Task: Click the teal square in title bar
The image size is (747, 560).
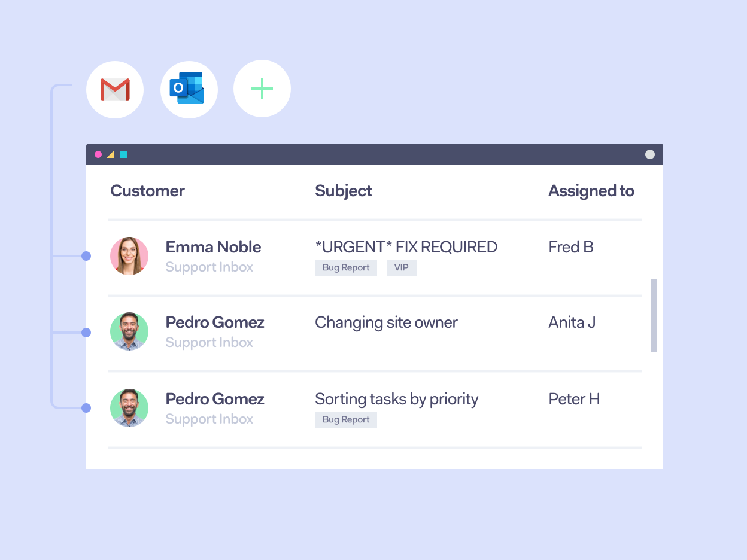Action: pos(123,154)
